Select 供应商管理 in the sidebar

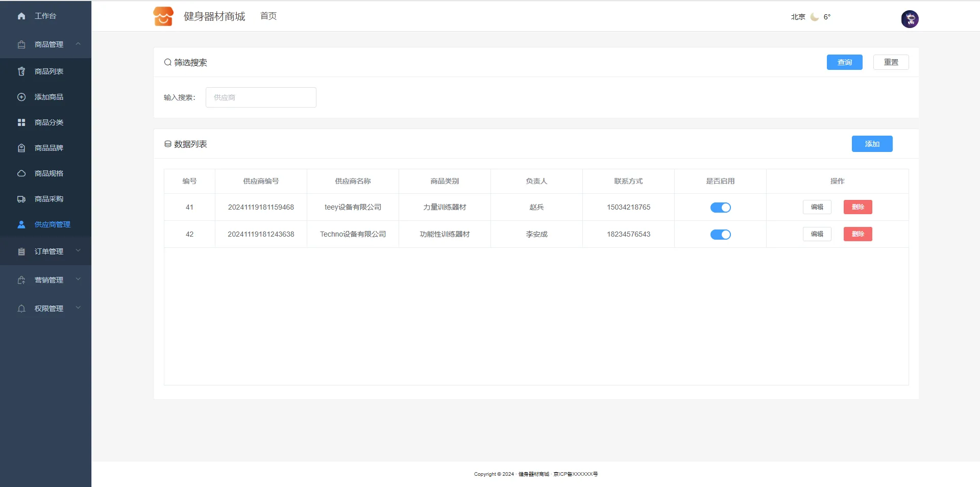tap(52, 224)
